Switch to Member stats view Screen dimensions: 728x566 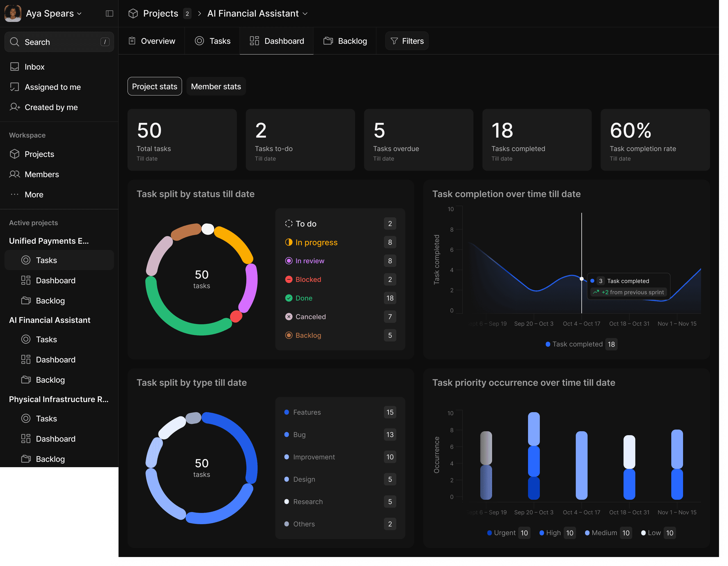[216, 87]
